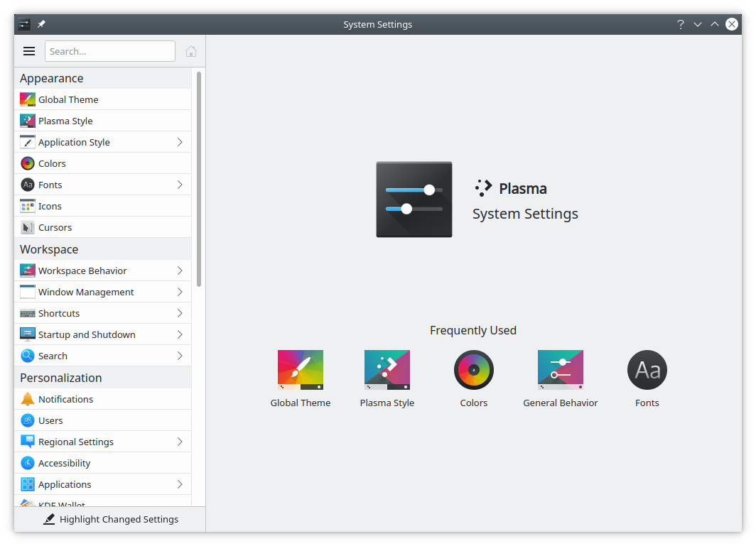
Task: Open Plasma Style from Frequently Used
Action: pyautogui.click(x=387, y=370)
